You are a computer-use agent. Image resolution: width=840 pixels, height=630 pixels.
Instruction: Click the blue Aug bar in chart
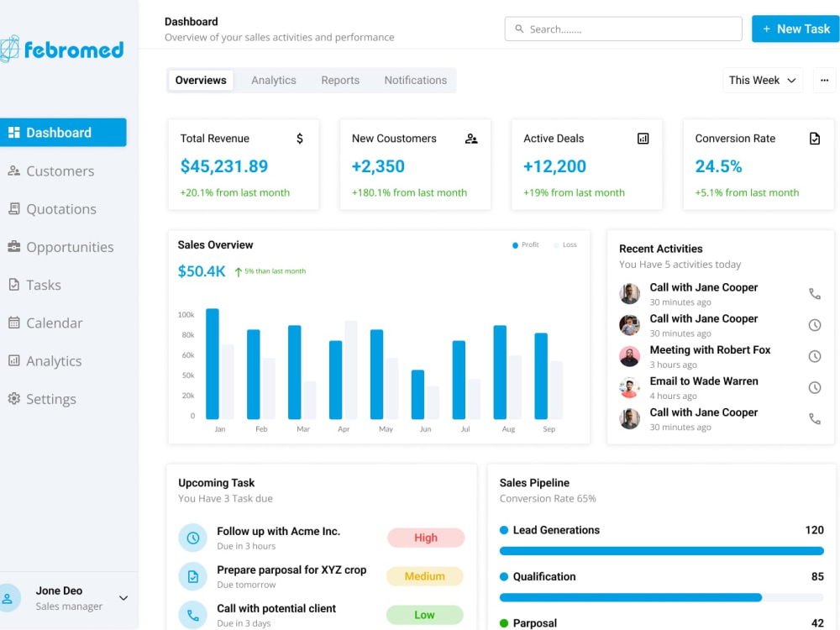click(500, 372)
